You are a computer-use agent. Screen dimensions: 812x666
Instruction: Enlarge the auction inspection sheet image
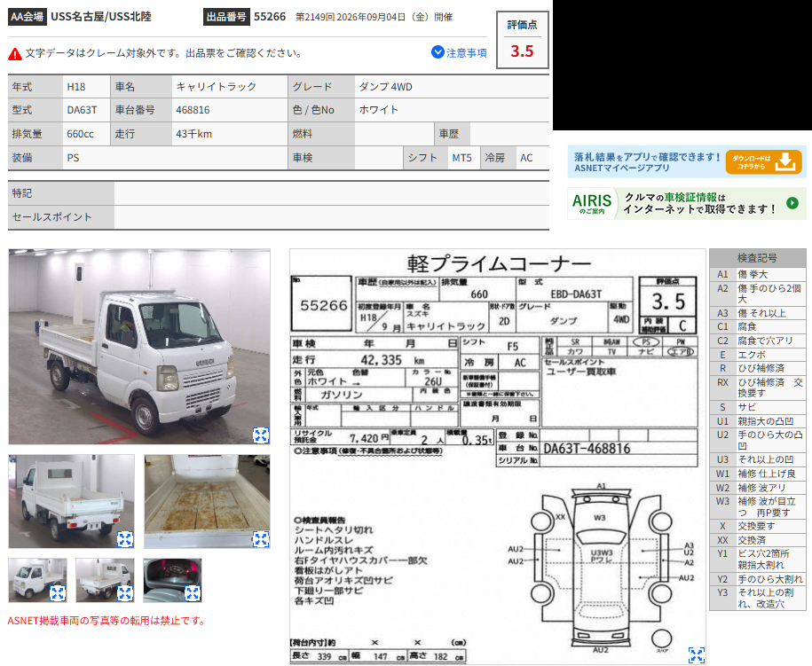click(696, 654)
